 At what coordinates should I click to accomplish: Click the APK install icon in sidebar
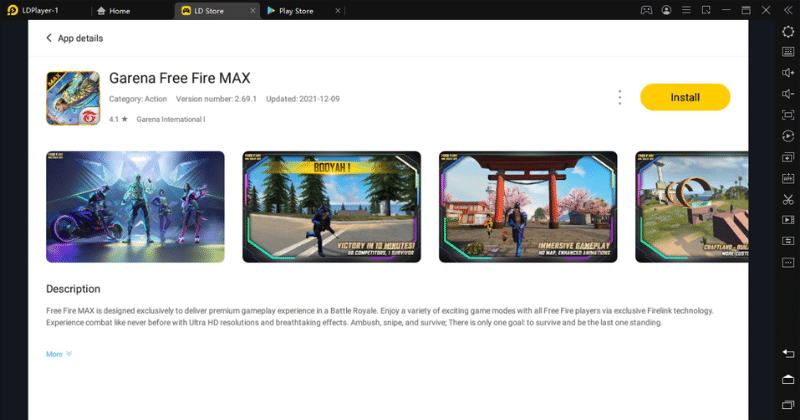pos(788,178)
